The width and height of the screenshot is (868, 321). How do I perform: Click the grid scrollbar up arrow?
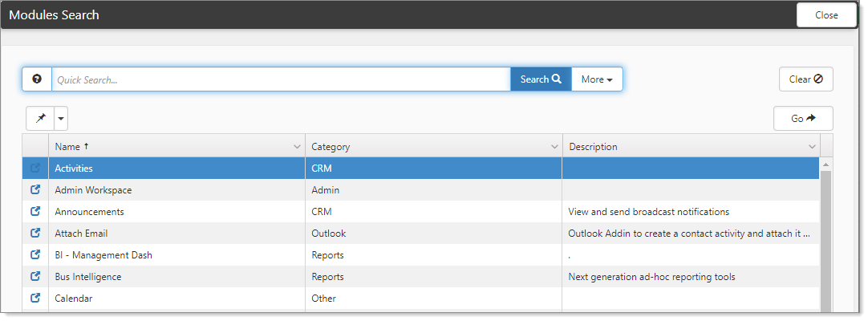pos(826,165)
